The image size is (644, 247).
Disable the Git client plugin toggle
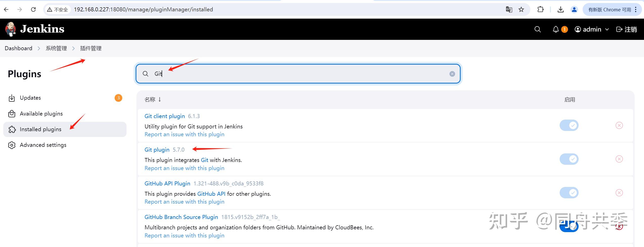click(569, 125)
